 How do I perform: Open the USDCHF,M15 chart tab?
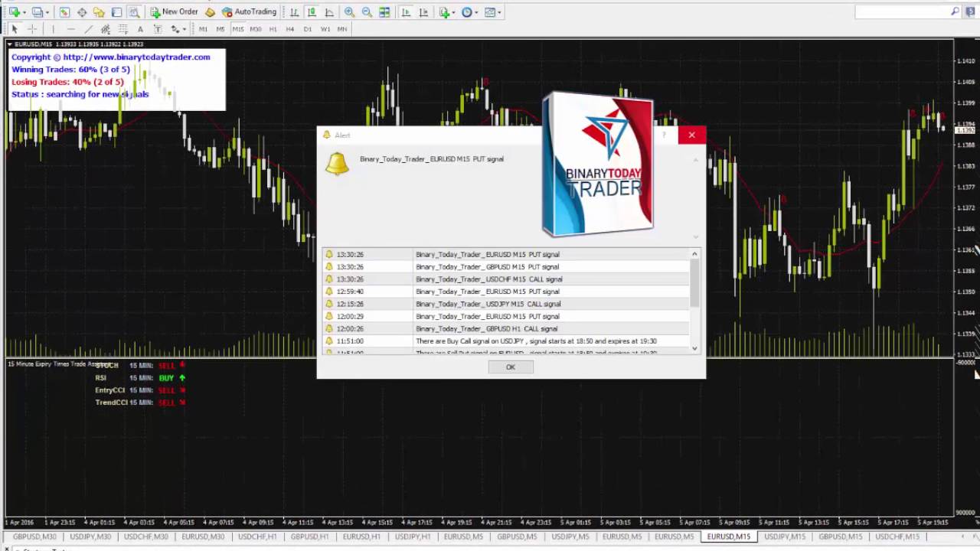coord(897,536)
